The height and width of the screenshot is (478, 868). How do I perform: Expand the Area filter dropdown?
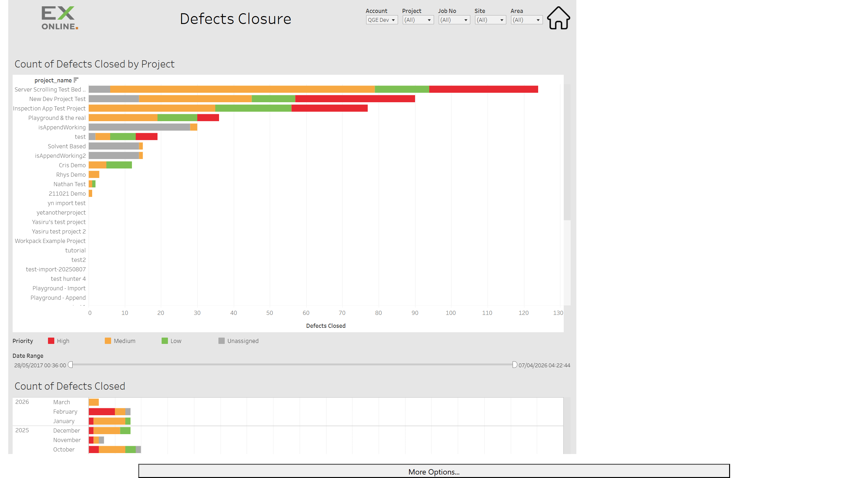pyautogui.click(x=526, y=20)
